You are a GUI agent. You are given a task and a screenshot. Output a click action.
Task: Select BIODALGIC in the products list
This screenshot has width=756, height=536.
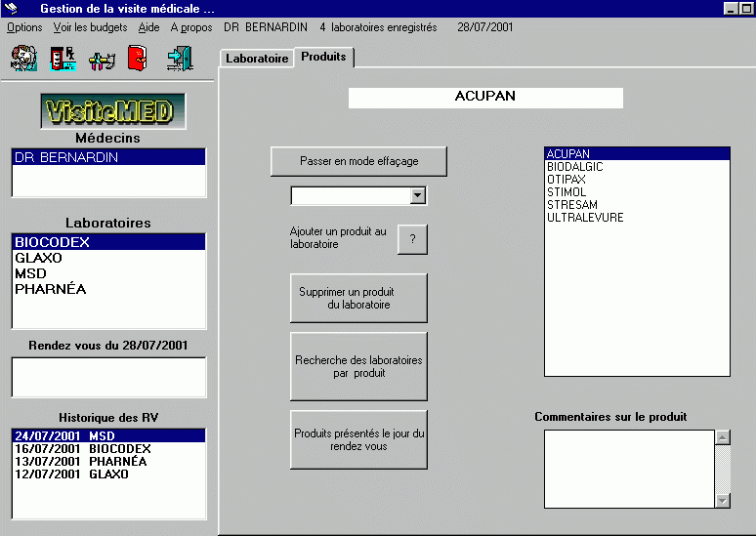click(x=637, y=167)
